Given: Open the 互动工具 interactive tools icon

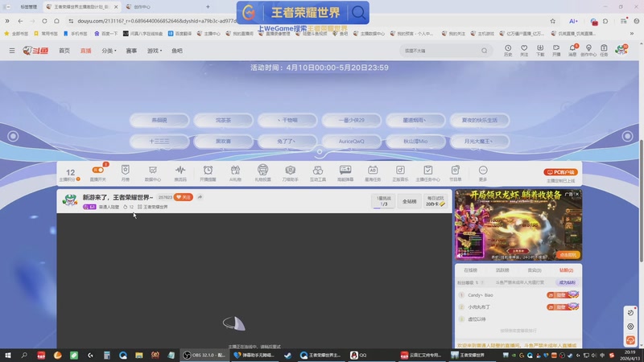Looking at the screenshot, I should 318,173.
